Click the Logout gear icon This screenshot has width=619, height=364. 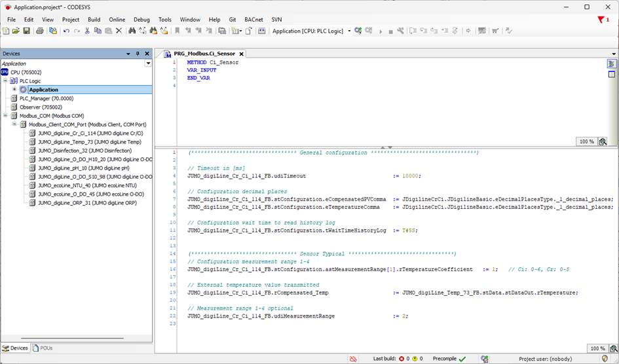(369, 31)
